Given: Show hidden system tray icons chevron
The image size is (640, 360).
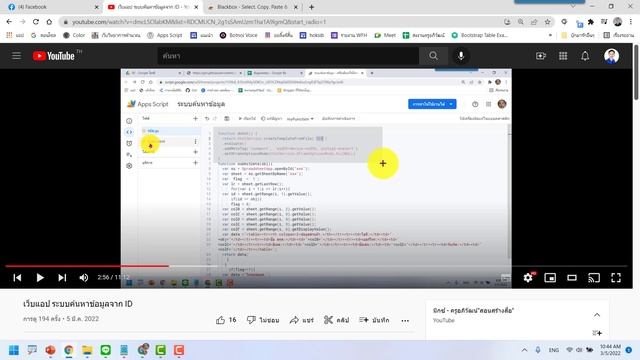Looking at the screenshot, I should pos(524,350).
